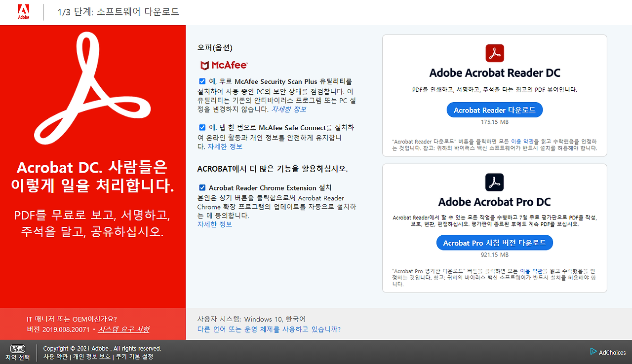Viewport: 632px width, 364px height.
Task: Open the 개인 정보 보호 footer link
Action: coord(92,357)
